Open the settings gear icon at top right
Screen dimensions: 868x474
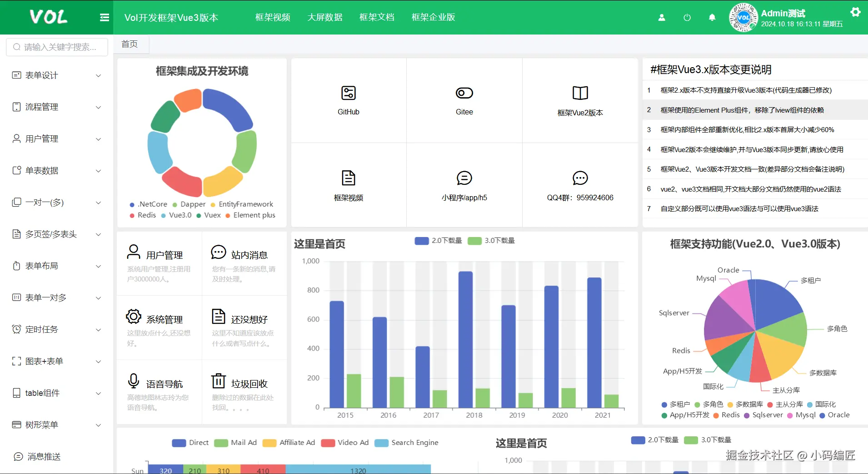855,12
